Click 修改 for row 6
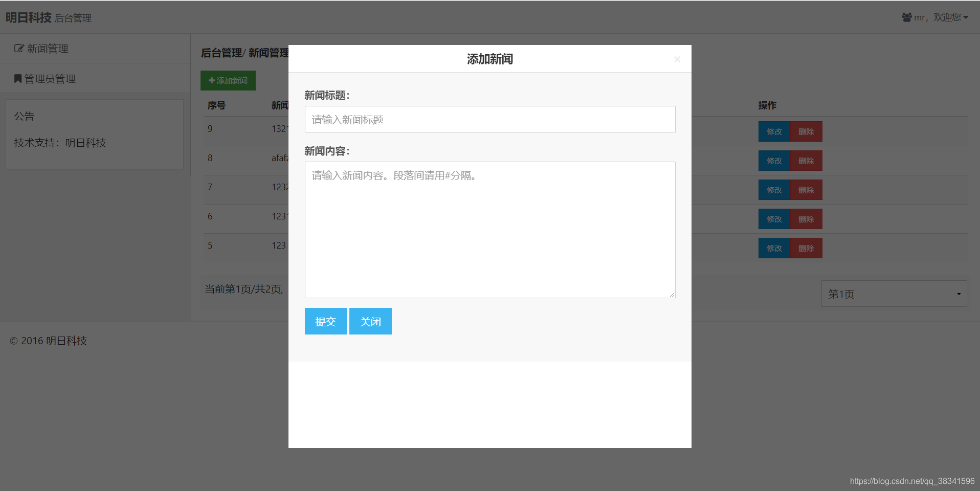The height and width of the screenshot is (491, 980). tap(774, 219)
